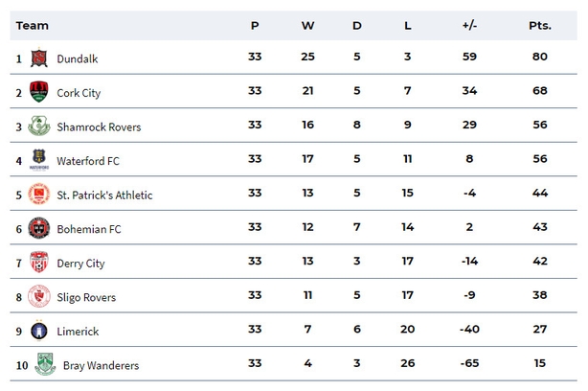This screenshot has height=391, width=588.
Task: Open the Dundalk team name link
Action: click(78, 58)
